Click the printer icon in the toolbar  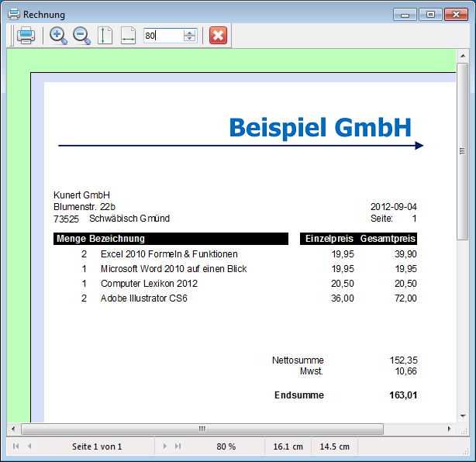coord(26,36)
